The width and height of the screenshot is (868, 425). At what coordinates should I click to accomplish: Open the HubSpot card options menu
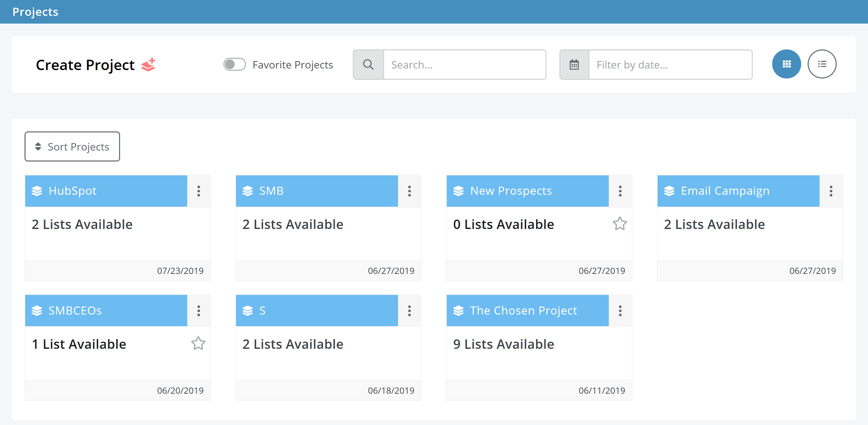[x=199, y=191]
